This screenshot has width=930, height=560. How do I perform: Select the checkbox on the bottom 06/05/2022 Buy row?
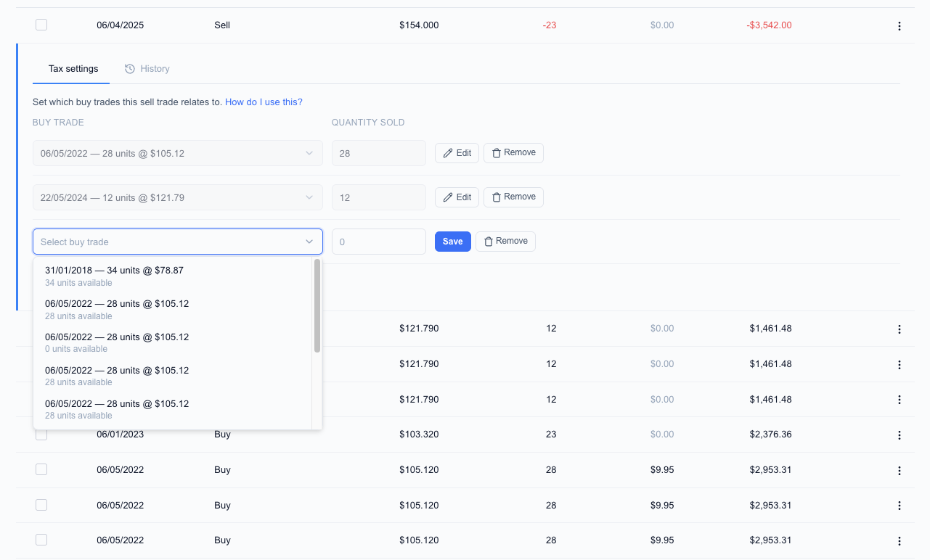click(41, 540)
